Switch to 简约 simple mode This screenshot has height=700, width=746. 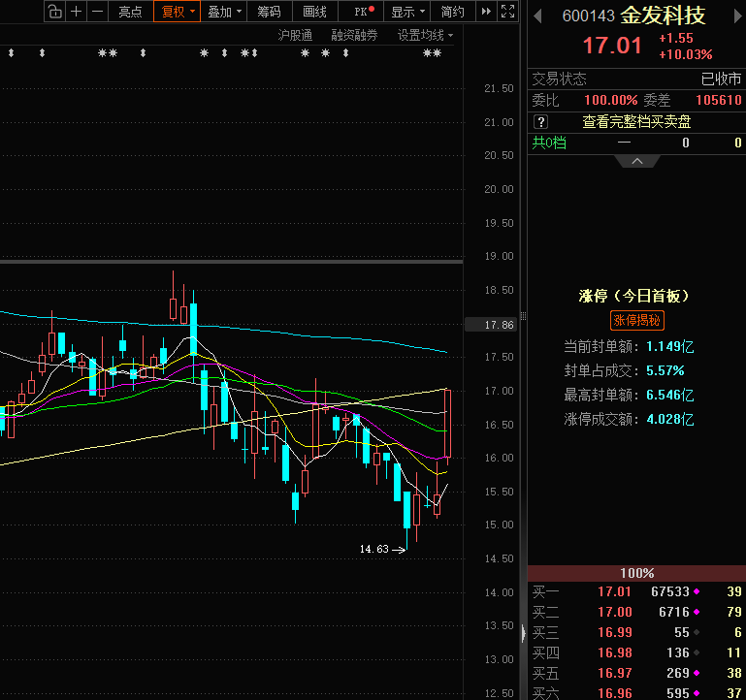[x=452, y=12]
